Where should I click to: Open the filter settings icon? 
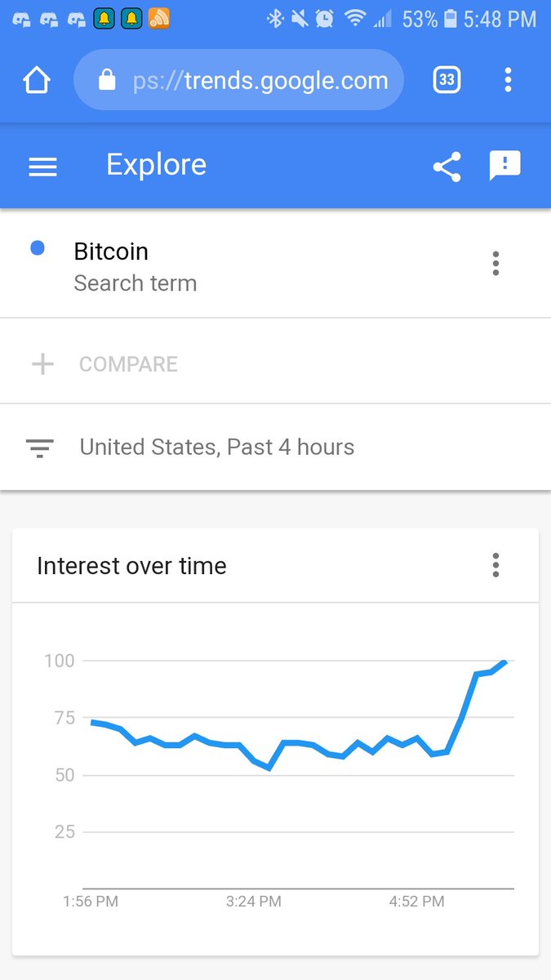[x=39, y=448]
